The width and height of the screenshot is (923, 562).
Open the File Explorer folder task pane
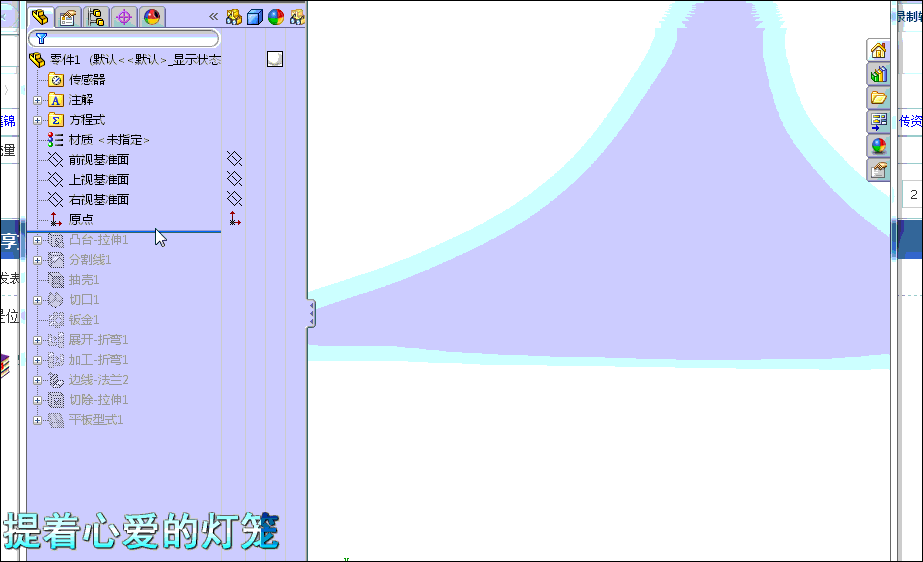[x=878, y=98]
